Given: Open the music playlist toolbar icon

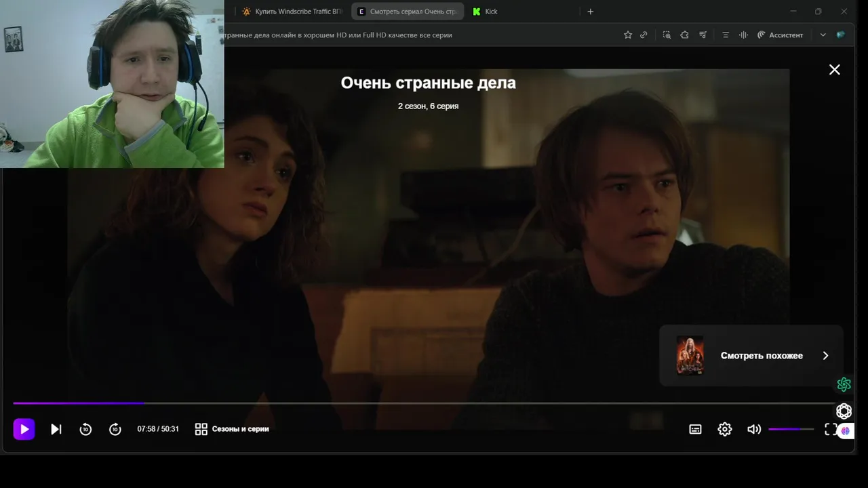Looking at the screenshot, I should click(x=703, y=35).
